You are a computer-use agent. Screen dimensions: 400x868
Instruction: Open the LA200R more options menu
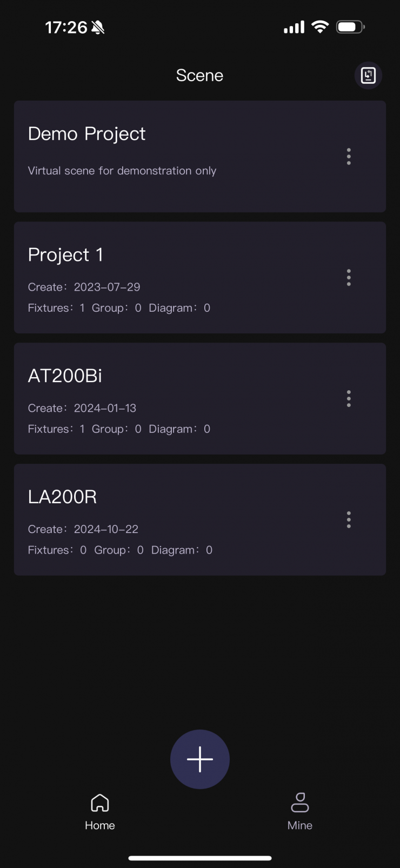click(349, 520)
